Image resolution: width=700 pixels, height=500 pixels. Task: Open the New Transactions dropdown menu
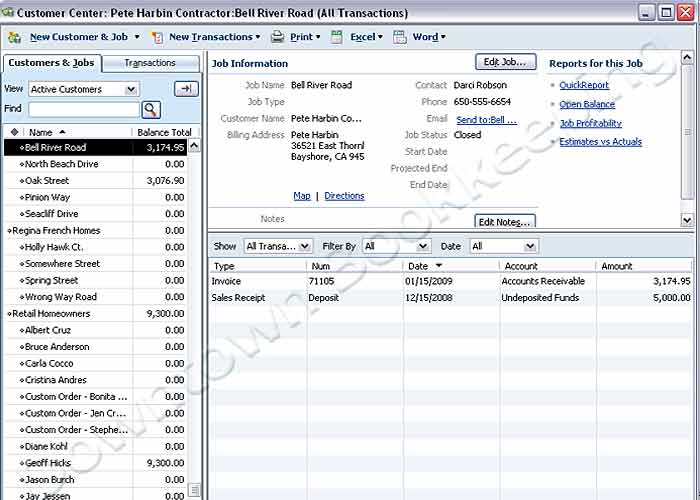pyautogui.click(x=258, y=37)
